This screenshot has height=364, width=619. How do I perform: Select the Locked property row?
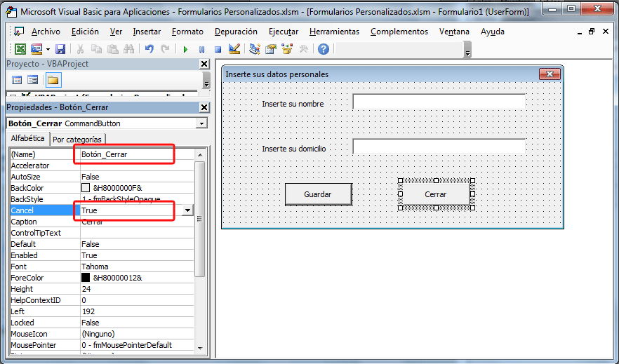[x=102, y=323]
